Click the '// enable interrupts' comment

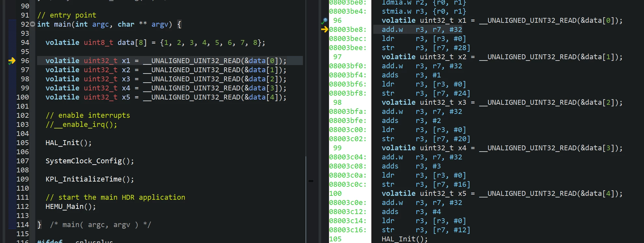click(x=88, y=115)
